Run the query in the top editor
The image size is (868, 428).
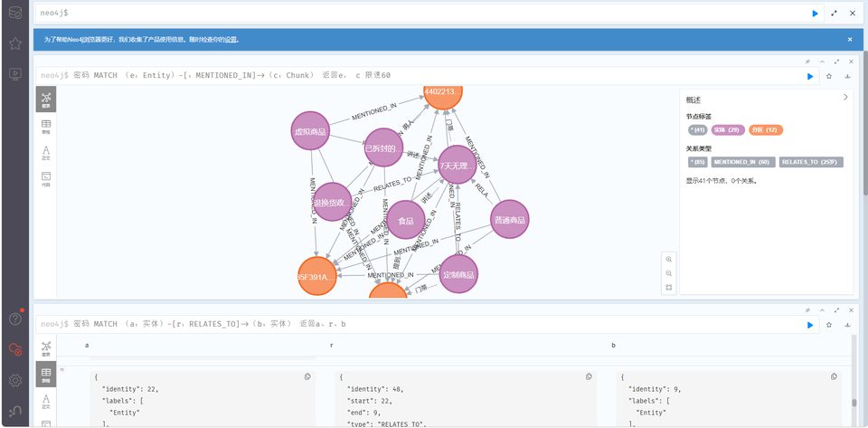(x=815, y=14)
